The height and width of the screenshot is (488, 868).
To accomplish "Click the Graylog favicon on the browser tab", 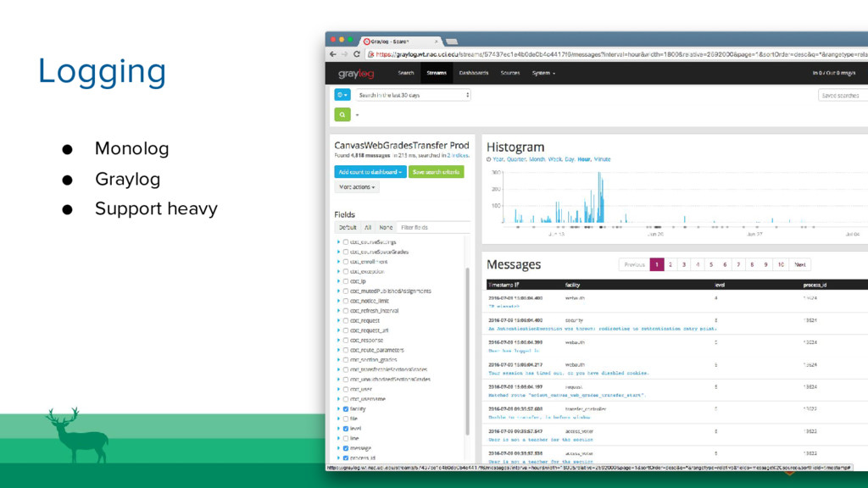I will pyautogui.click(x=366, y=42).
